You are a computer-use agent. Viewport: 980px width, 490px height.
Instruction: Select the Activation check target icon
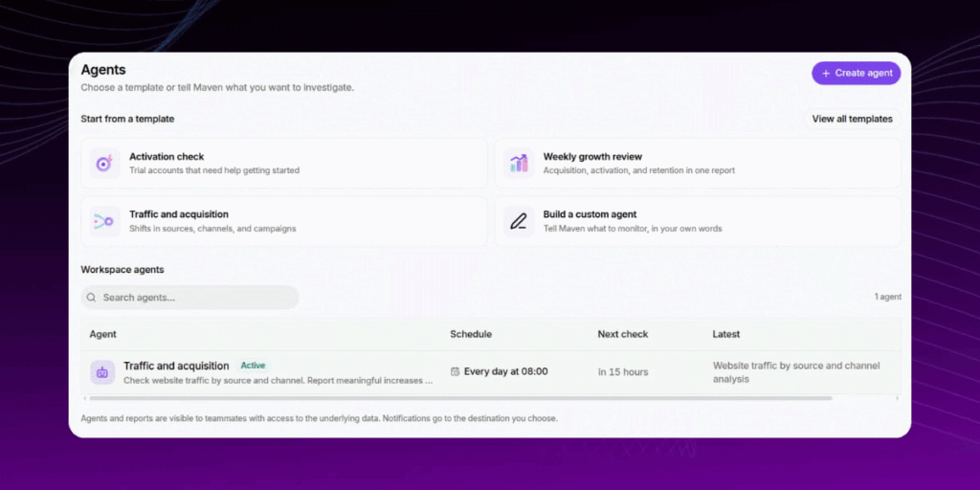(x=104, y=163)
